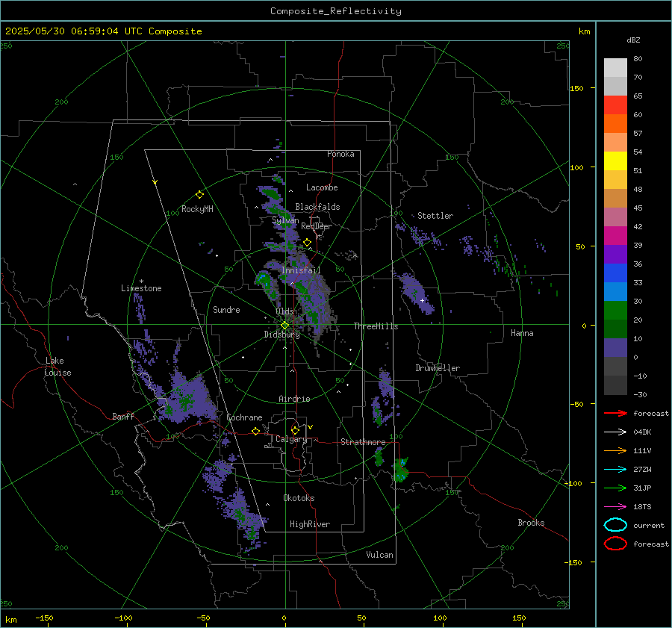The width and height of the screenshot is (672, 628).
Task: Select the blue 33–36 dBZ color swatch
Action: pyautogui.click(x=615, y=273)
